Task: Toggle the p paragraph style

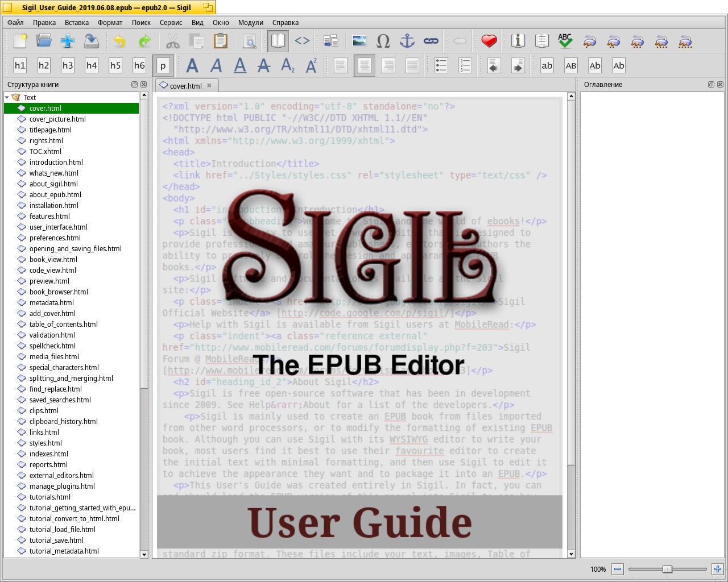Action: 163,65
